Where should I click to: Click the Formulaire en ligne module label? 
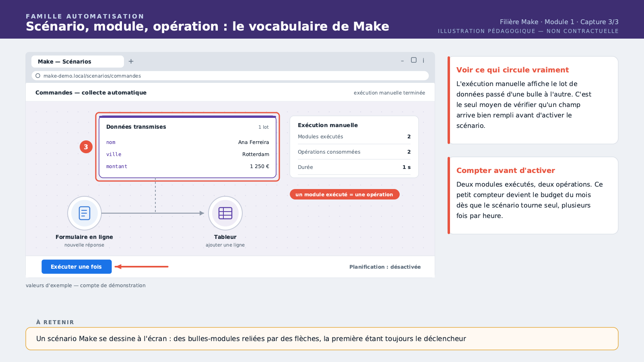85,237
